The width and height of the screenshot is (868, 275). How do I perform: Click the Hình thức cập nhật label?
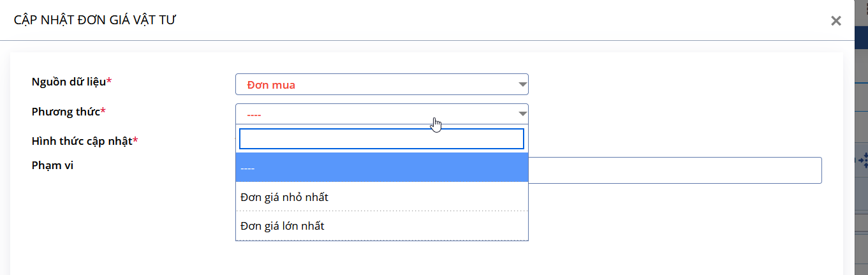pyautogui.click(x=82, y=141)
